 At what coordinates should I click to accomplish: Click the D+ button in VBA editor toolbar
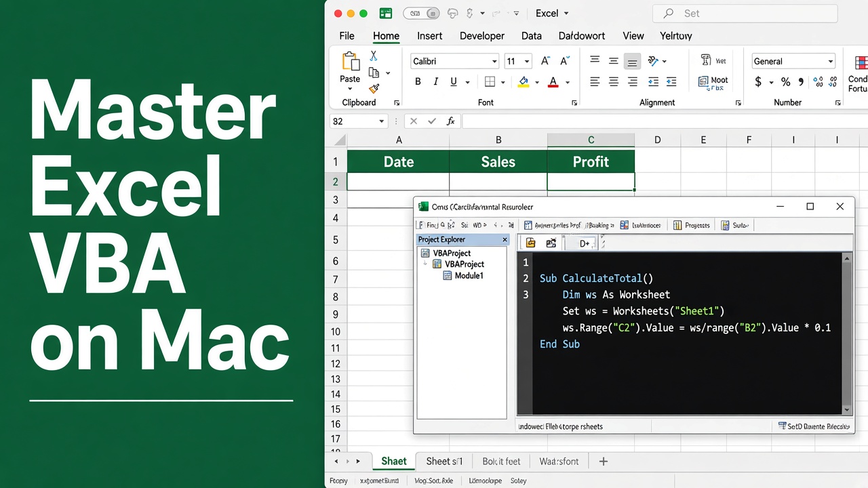[585, 243]
